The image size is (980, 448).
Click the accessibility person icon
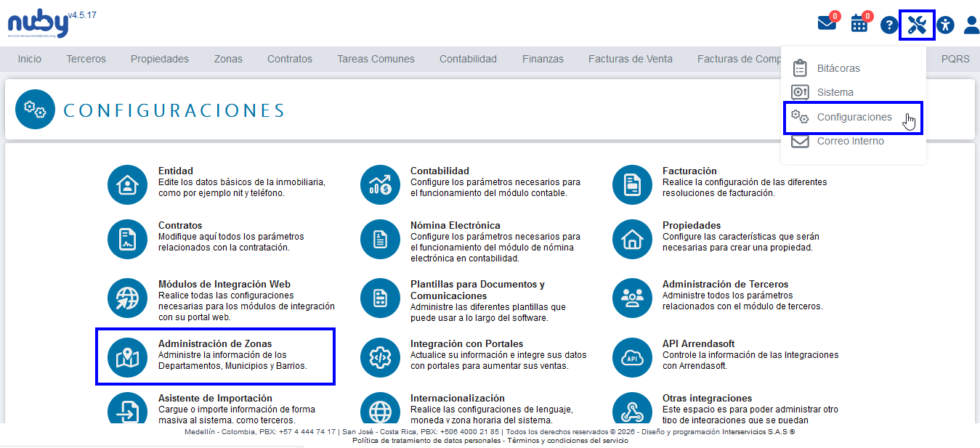pyautogui.click(x=945, y=25)
